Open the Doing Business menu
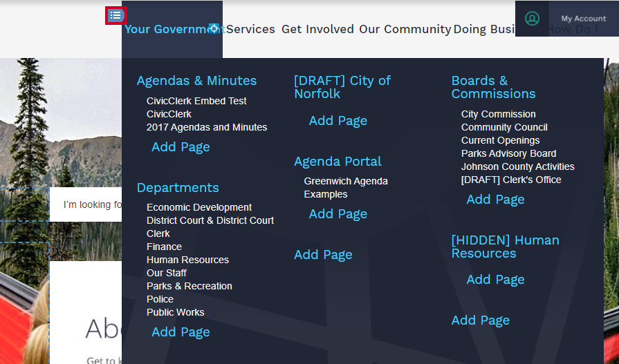This screenshot has width=619, height=364. click(x=484, y=29)
